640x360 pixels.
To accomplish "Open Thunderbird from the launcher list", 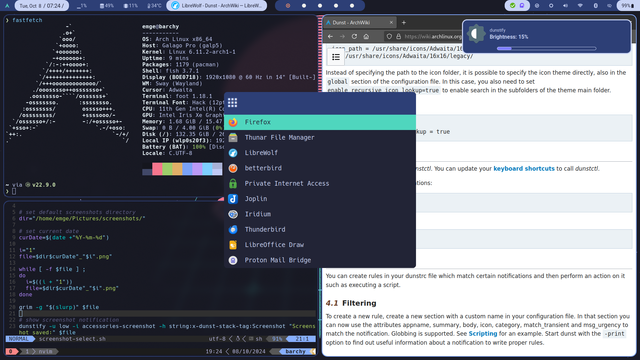I will pos(320,229).
